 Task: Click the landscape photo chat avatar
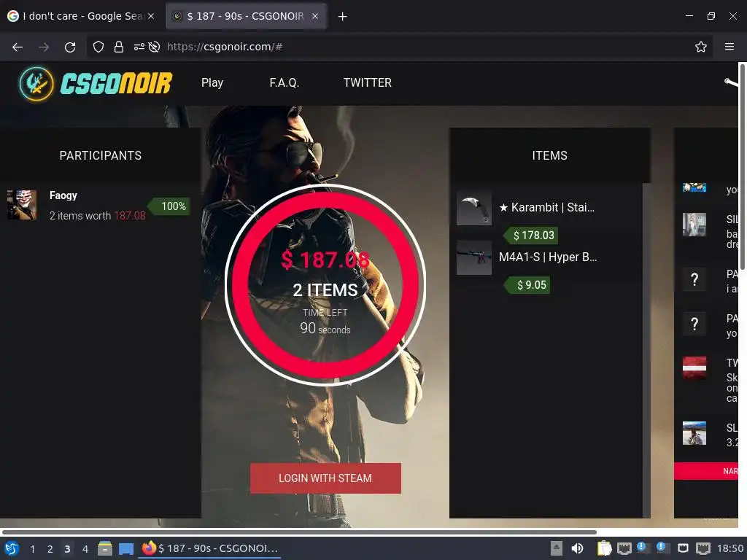(x=694, y=433)
